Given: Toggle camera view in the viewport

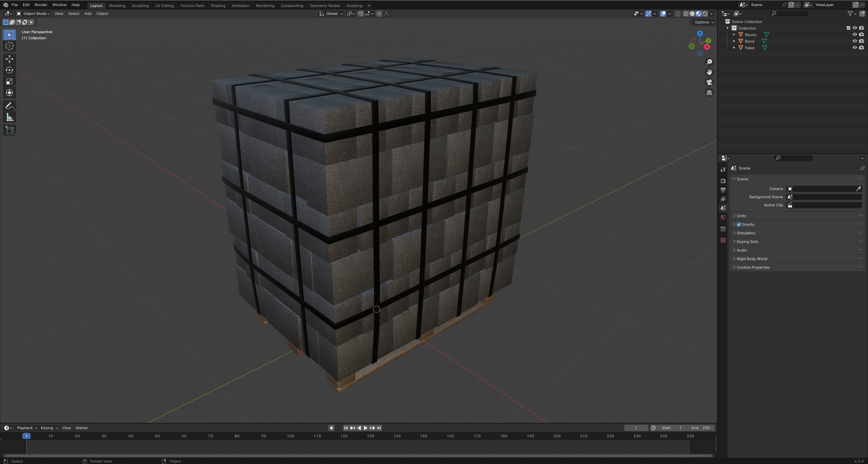Looking at the screenshot, I should pos(709,82).
